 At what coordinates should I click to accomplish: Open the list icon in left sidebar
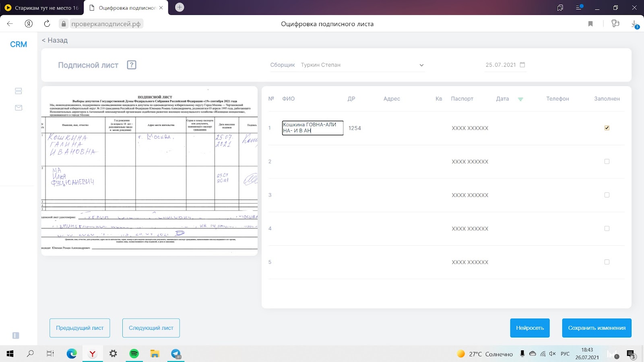coord(19,91)
